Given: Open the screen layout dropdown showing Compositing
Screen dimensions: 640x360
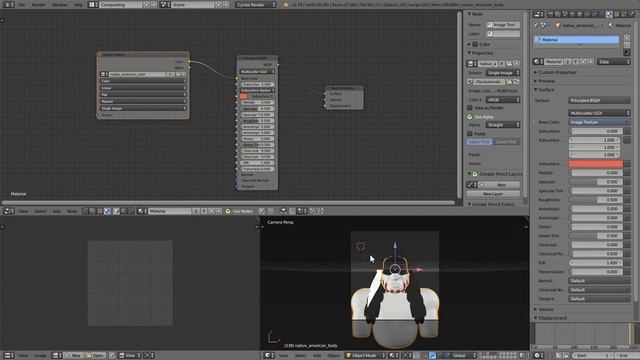Looking at the screenshot, I should [x=121, y=5].
